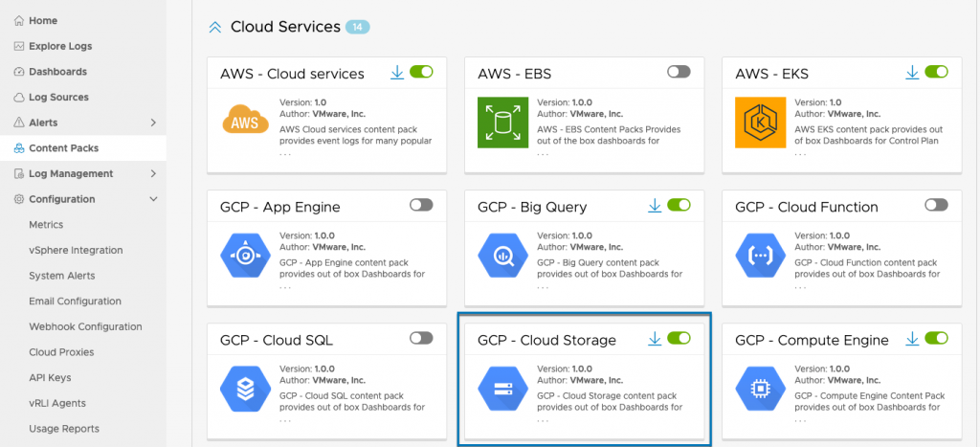Collapse the Configuration sidebar section

coord(153,199)
